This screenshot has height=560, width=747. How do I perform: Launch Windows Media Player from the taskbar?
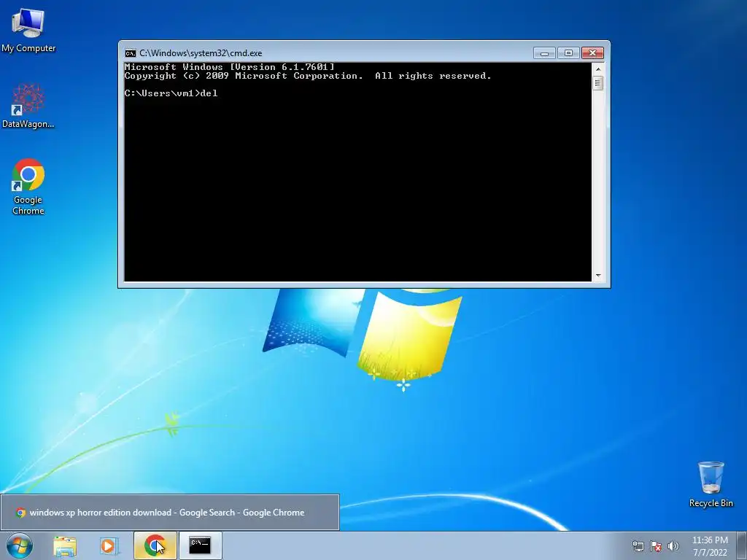click(x=109, y=545)
